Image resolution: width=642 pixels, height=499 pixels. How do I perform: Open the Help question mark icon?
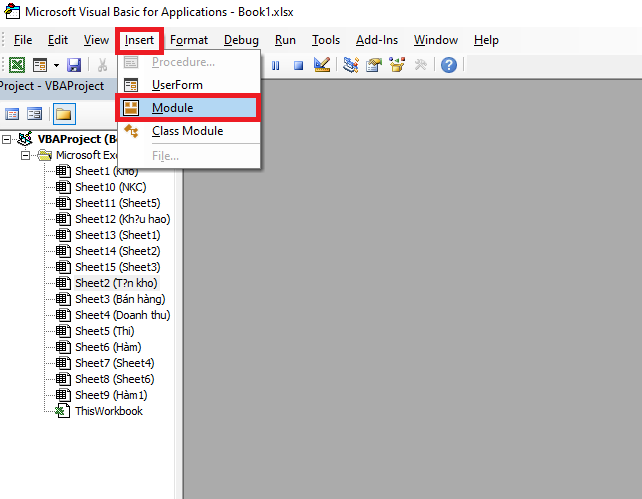pos(449,65)
